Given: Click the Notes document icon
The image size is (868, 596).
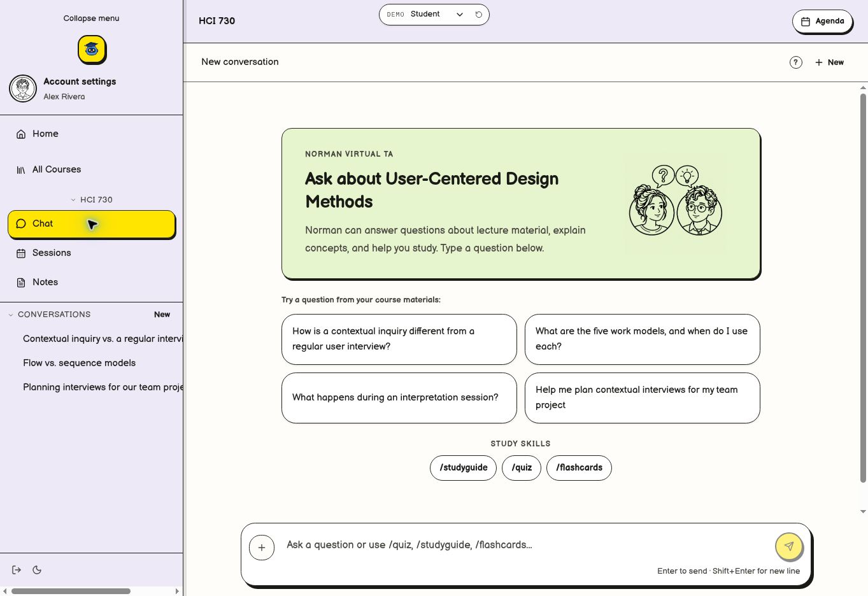Looking at the screenshot, I should click(21, 282).
